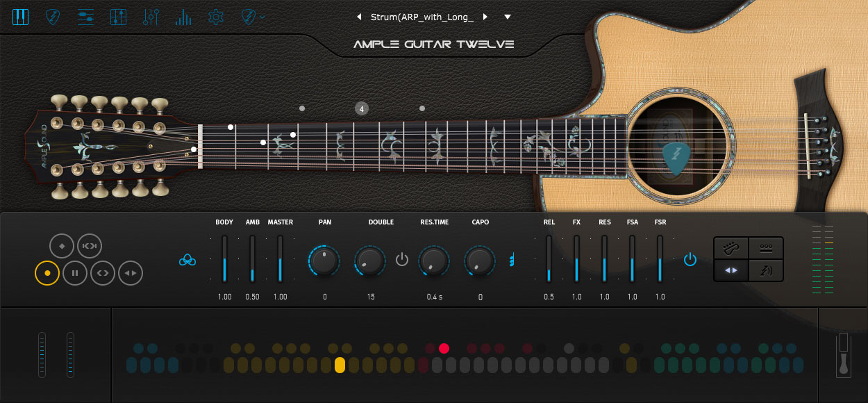Click the REL slider
The image size is (868, 403).
549,258
